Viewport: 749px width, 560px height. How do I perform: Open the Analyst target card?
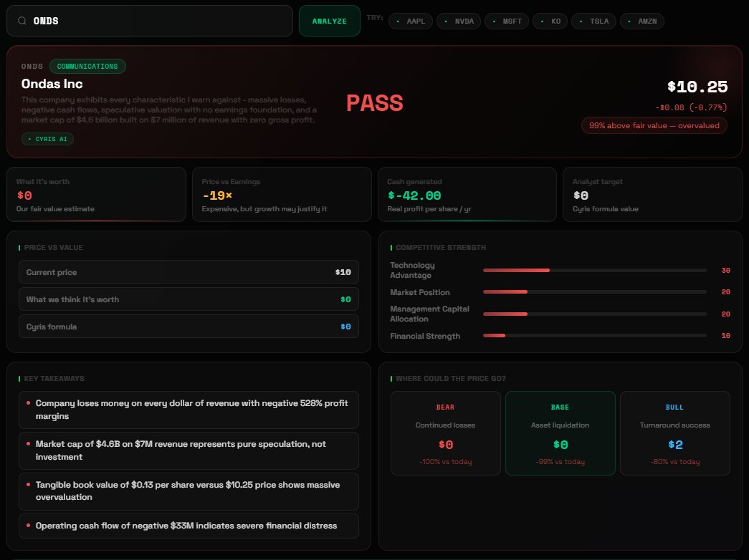point(652,194)
